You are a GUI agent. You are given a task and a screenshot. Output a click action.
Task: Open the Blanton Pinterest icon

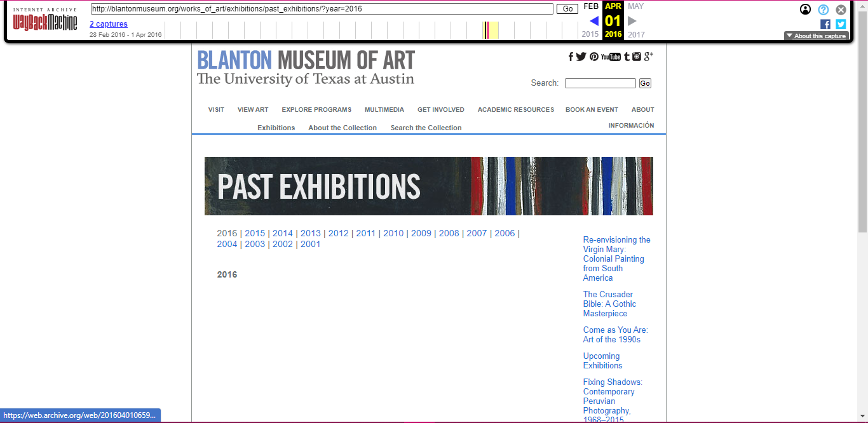(x=593, y=57)
